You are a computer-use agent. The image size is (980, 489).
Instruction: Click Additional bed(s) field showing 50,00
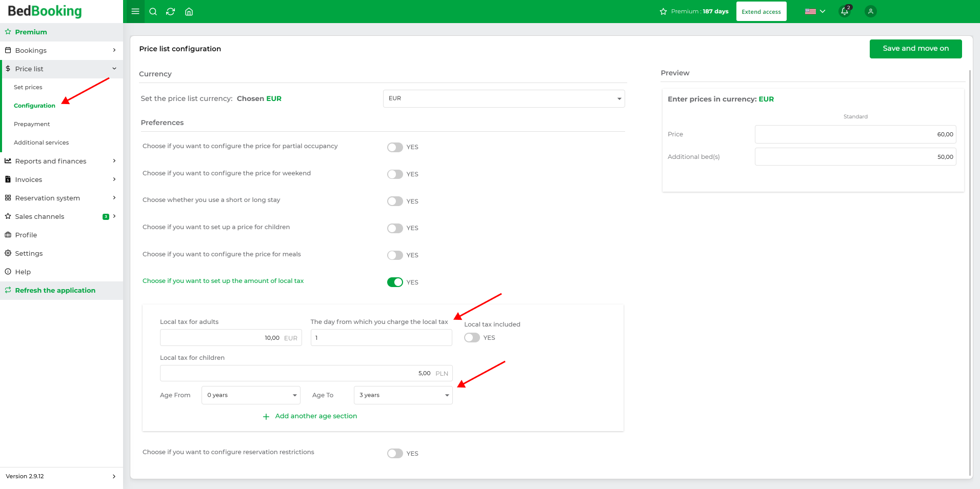coord(855,157)
